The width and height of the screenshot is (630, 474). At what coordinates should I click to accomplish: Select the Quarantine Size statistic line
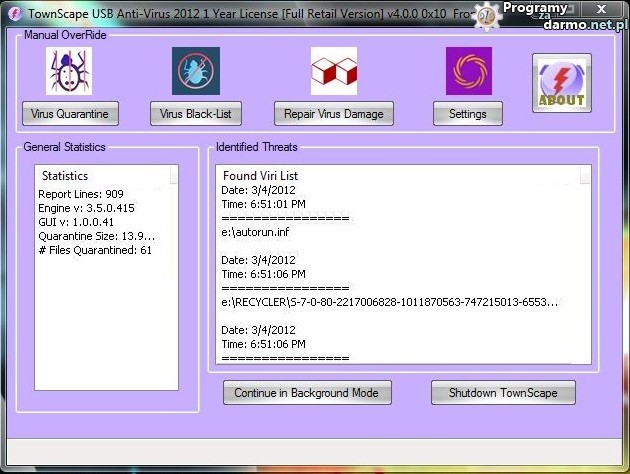(96, 236)
